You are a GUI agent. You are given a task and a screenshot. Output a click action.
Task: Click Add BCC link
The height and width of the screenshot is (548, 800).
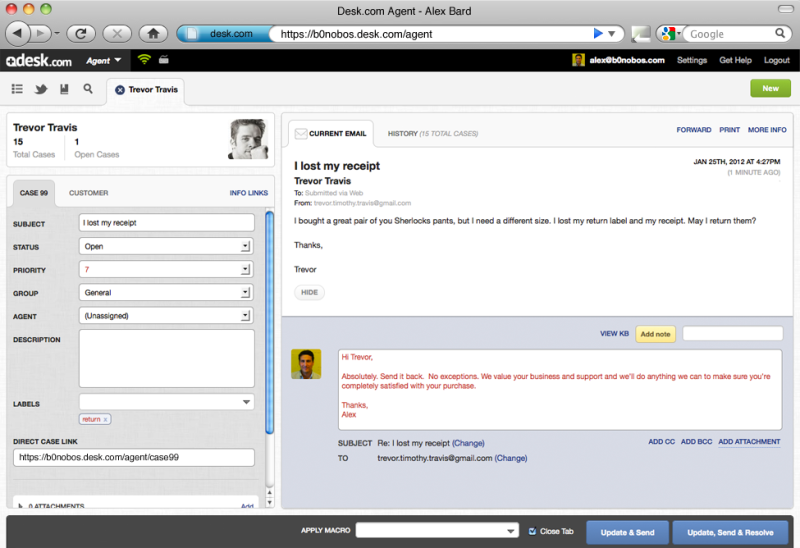[696, 442]
